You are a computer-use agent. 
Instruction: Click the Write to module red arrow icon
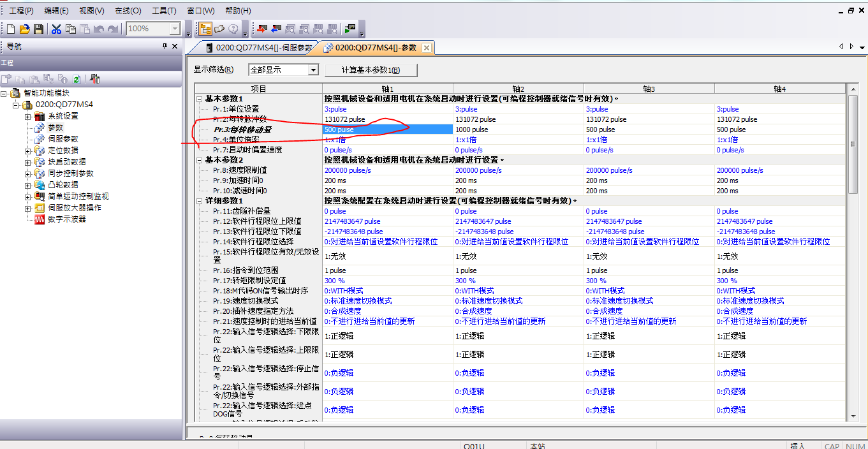pos(262,29)
